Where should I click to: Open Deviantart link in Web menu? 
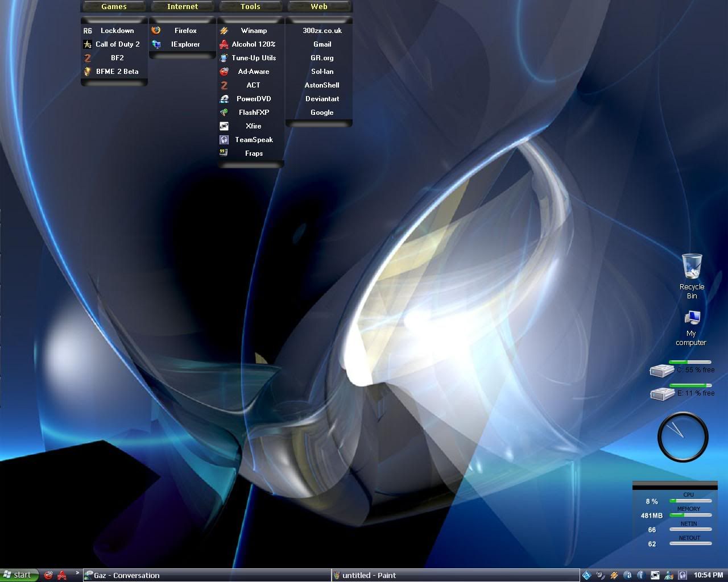pos(322,99)
